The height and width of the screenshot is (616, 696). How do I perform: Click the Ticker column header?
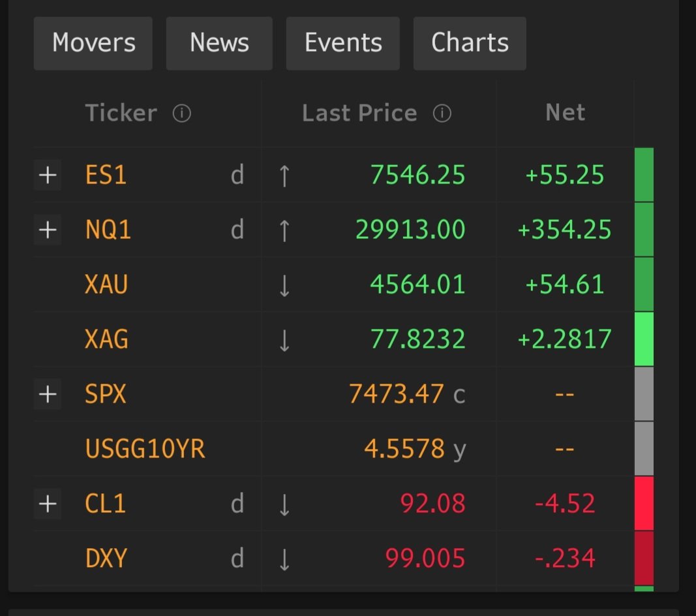pos(121,113)
